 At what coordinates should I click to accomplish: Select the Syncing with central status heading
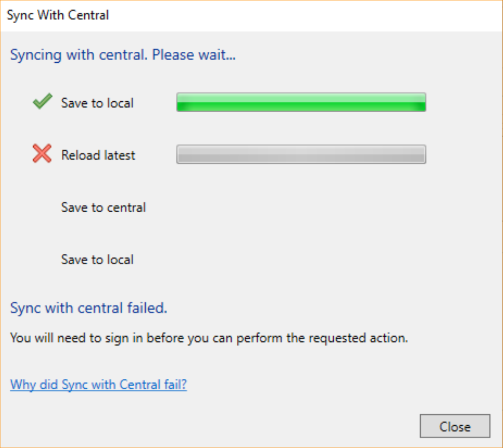pos(123,55)
